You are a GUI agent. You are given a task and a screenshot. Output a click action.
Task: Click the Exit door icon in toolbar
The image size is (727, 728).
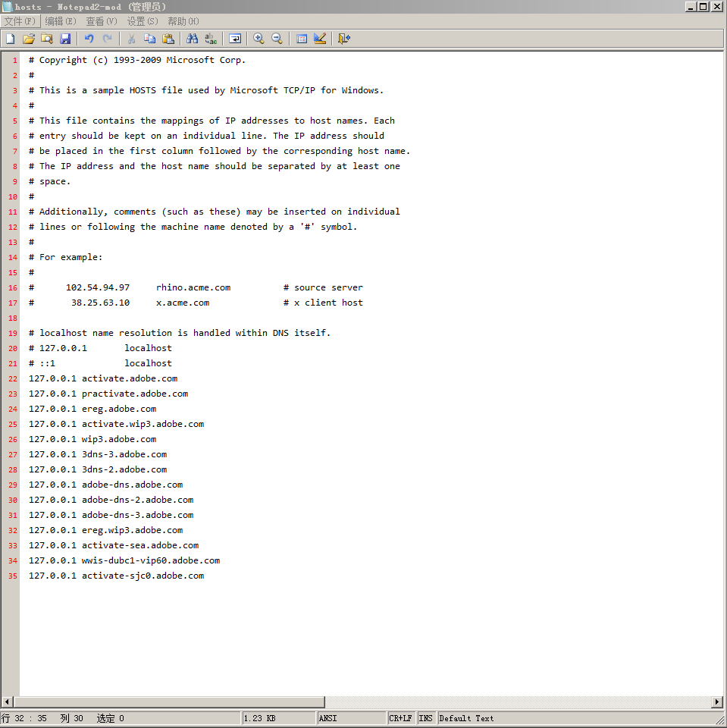[344, 39]
